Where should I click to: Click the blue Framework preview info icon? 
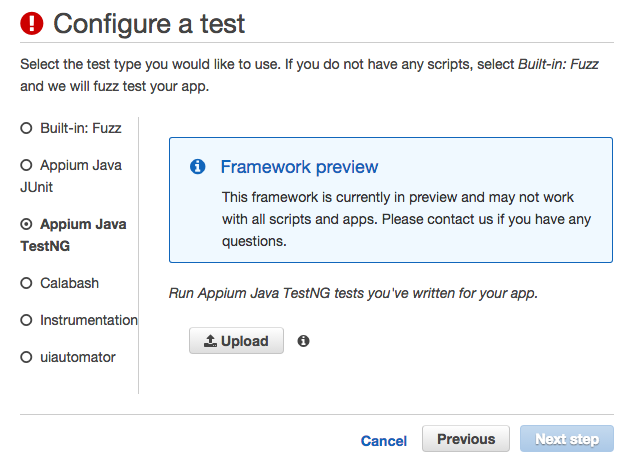(x=198, y=167)
